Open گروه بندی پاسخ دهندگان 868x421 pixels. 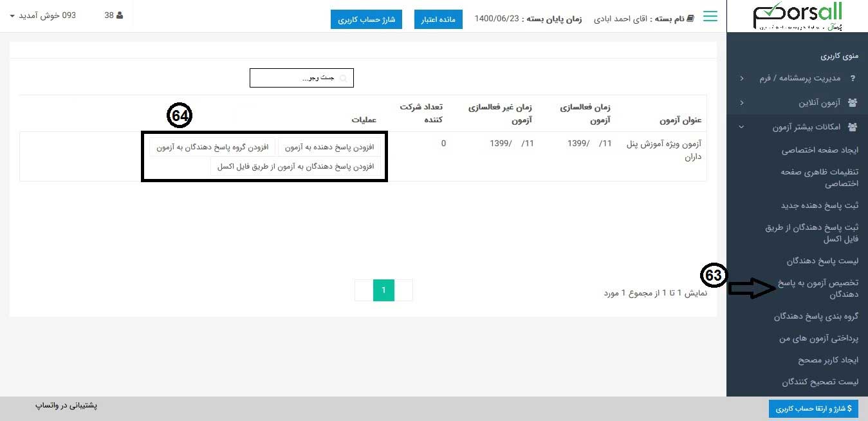pyautogui.click(x=817, y=316)
